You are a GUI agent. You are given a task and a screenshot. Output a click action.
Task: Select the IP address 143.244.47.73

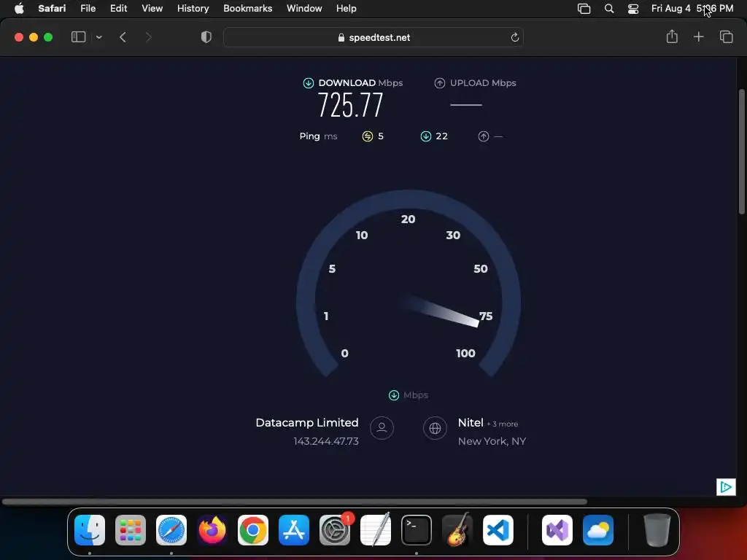click(x=326, y=441)
